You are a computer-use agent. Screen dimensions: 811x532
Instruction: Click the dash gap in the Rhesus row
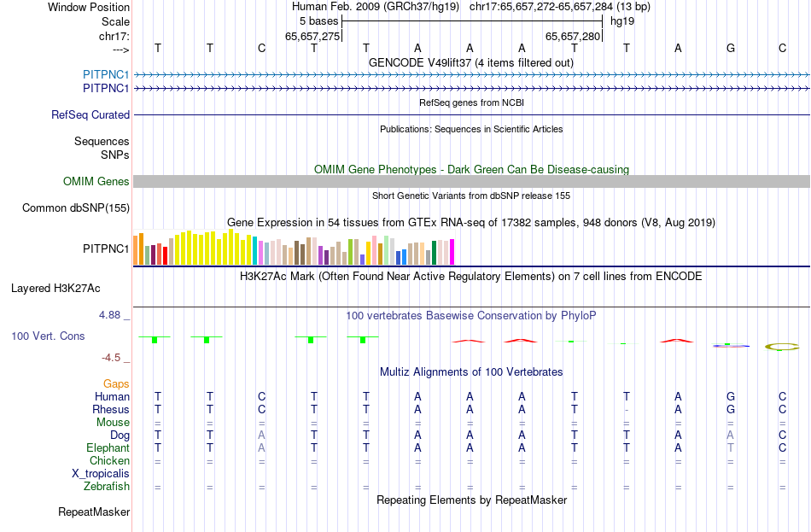627,410
